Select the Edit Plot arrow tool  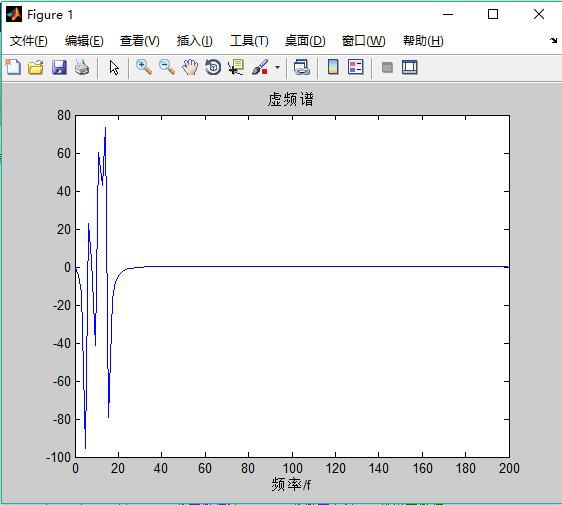114,67
